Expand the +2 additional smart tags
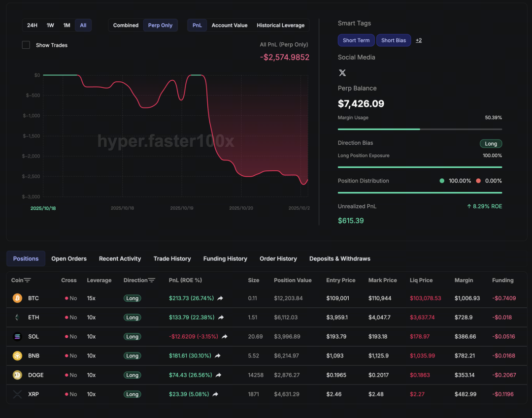The image size is (532, 418). [418, 40]
